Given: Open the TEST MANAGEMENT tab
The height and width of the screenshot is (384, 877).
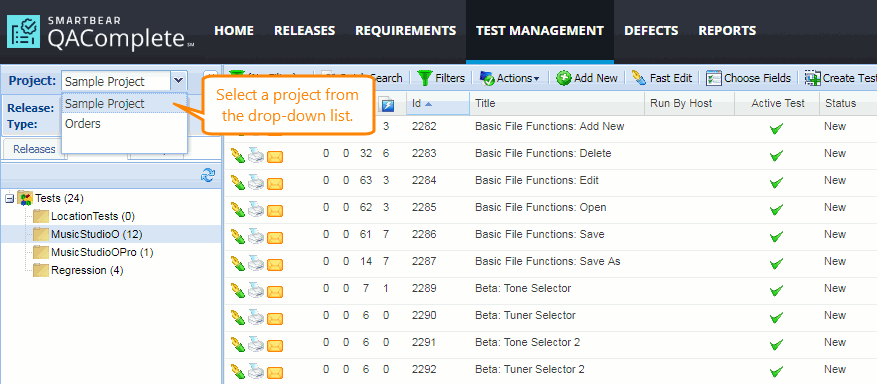Looking at the screenshot, I should pyautogui.click(x=540, y=31).
